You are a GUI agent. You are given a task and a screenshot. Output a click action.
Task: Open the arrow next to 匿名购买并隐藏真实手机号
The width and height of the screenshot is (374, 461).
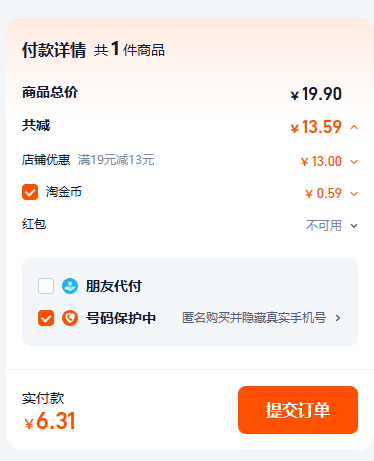[x=338, y=318]
